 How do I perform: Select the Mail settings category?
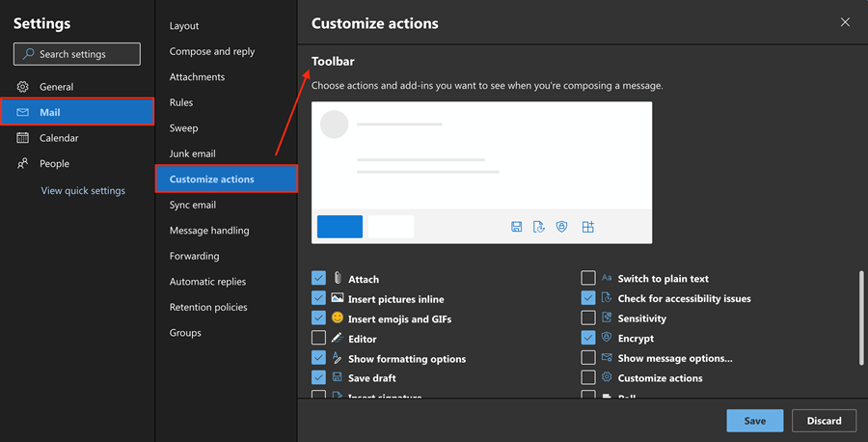[x=77, y=112]
